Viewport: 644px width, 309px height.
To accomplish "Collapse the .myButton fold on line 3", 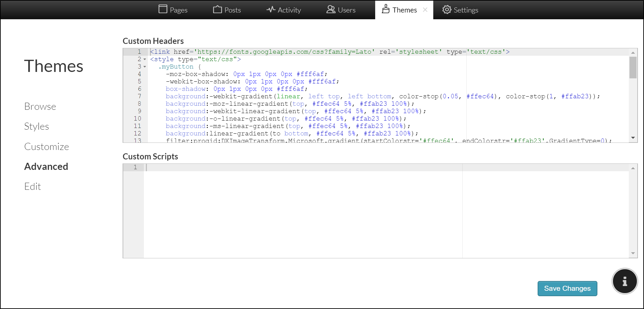I will tap(145, 67).
